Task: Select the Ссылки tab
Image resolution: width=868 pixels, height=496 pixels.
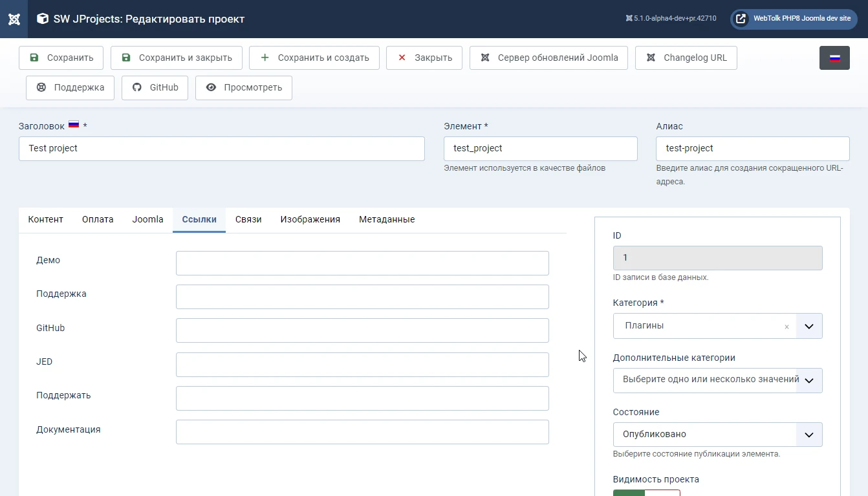Action: click(x=199, y=219)
